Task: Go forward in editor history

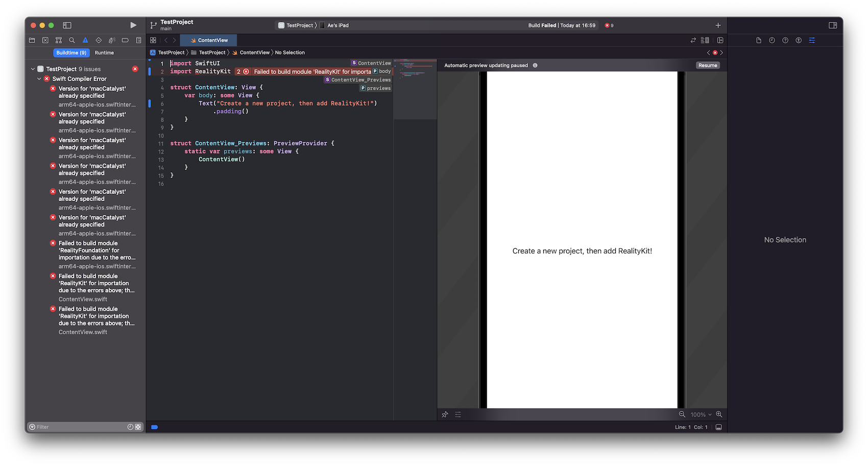Action: tap(175, 40)
